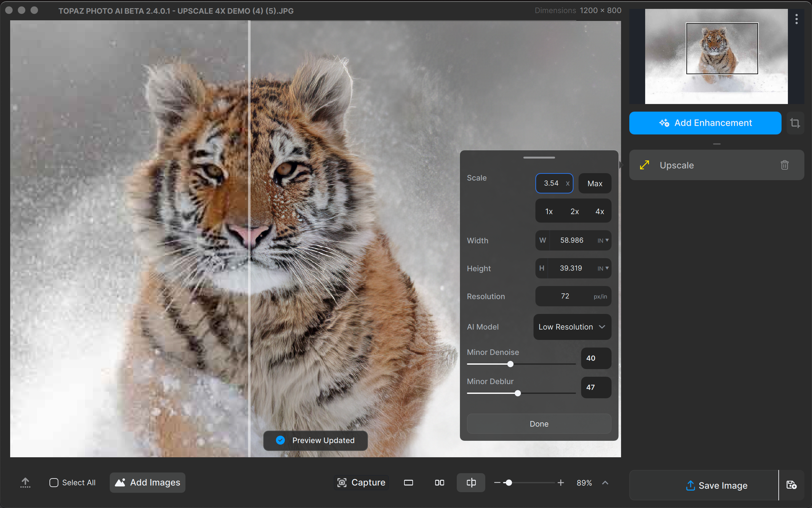The width and height of the screenshot is (812, 508).
Task: Click the Max scale button
Action: tap(594, 183)
